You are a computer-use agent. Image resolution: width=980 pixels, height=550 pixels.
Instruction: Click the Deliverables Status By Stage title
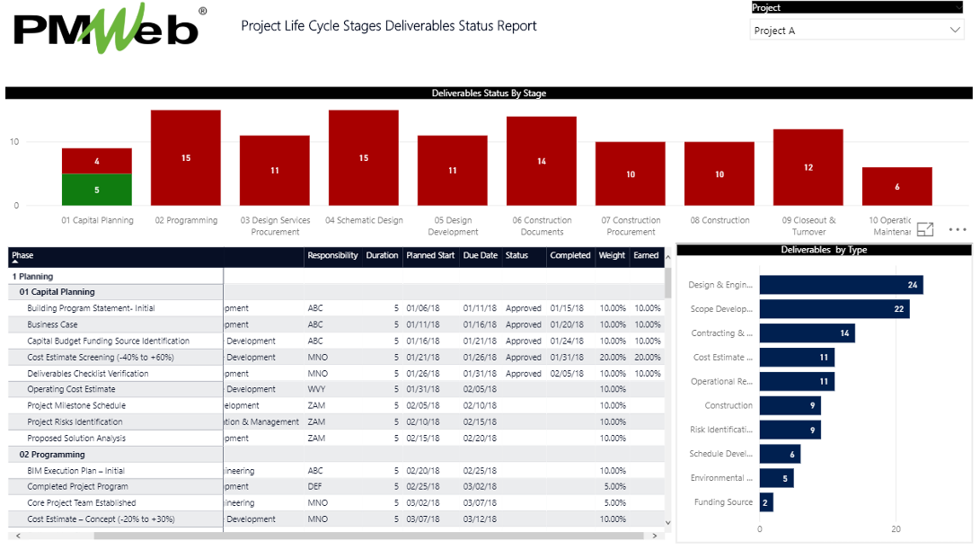tap(489, 93)
